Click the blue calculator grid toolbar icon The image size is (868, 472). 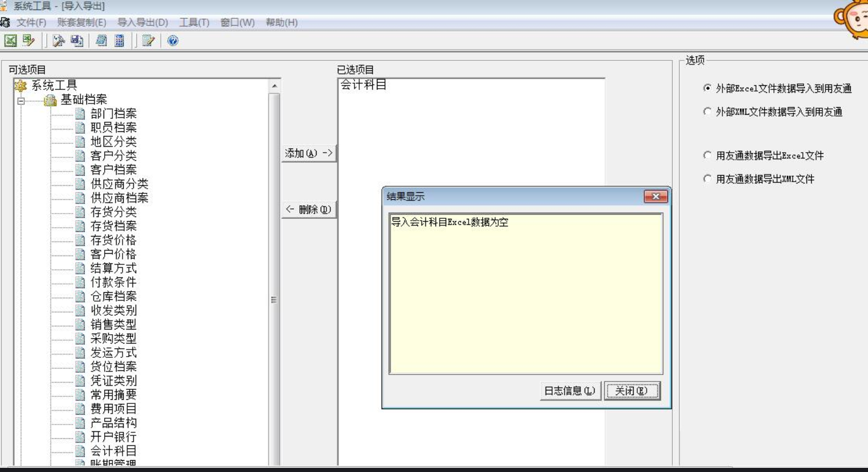click(x=120, y=40)
